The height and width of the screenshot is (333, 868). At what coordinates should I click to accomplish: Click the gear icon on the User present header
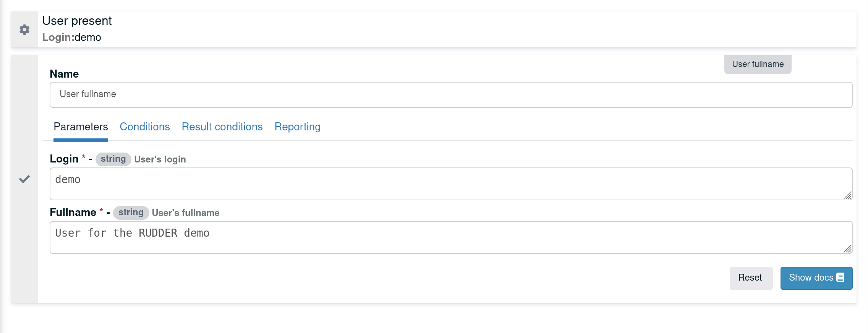[x=24, y=29]
